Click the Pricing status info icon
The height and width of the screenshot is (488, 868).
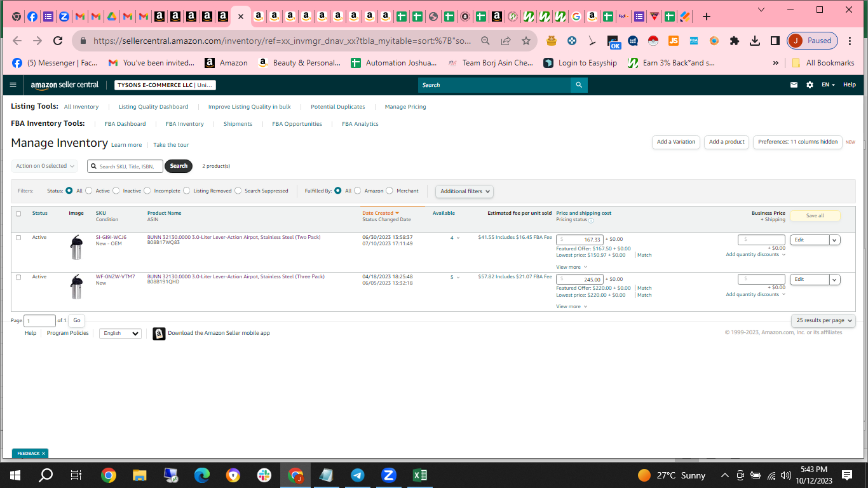tap(591, 220)
